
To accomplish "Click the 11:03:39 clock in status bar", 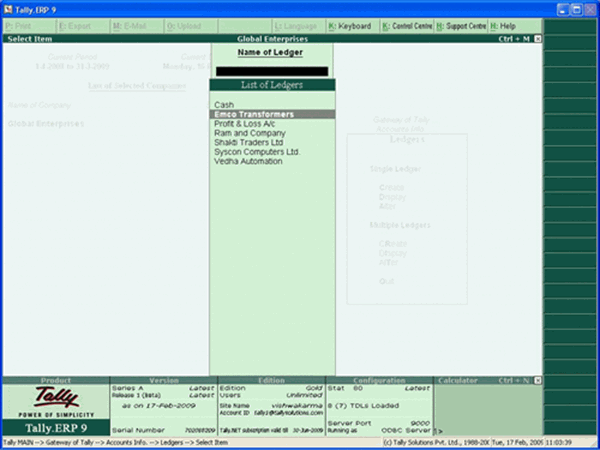I will (x=558, y=442).
